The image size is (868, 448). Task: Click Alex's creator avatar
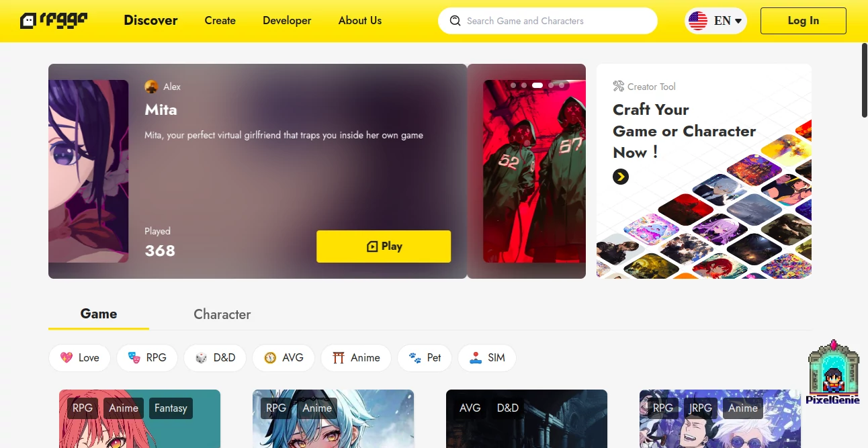point(151,87)
